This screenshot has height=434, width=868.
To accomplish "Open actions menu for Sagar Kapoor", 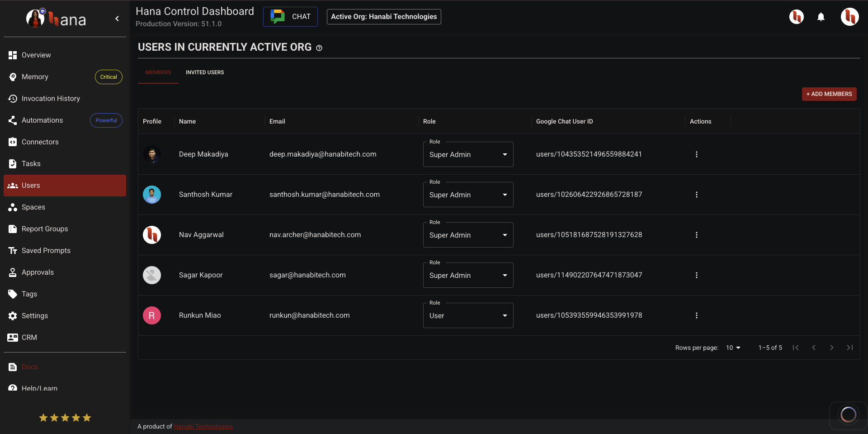I will pos(697,275).
